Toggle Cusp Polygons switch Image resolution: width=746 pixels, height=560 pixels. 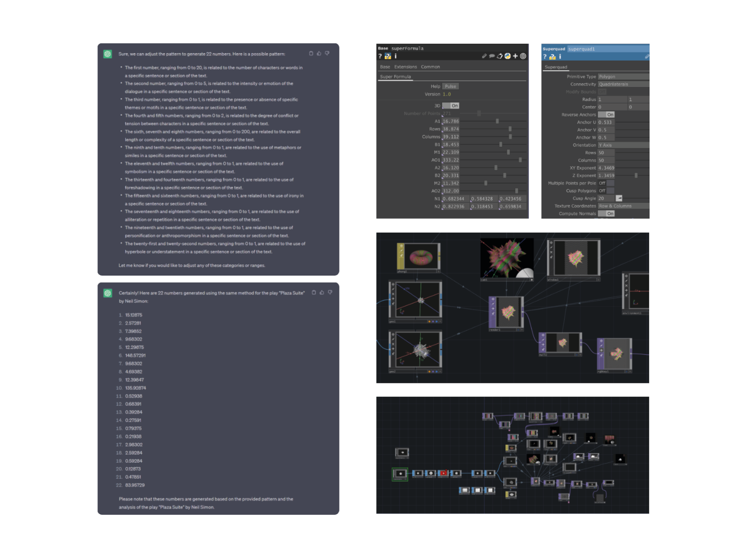point(606,191)
